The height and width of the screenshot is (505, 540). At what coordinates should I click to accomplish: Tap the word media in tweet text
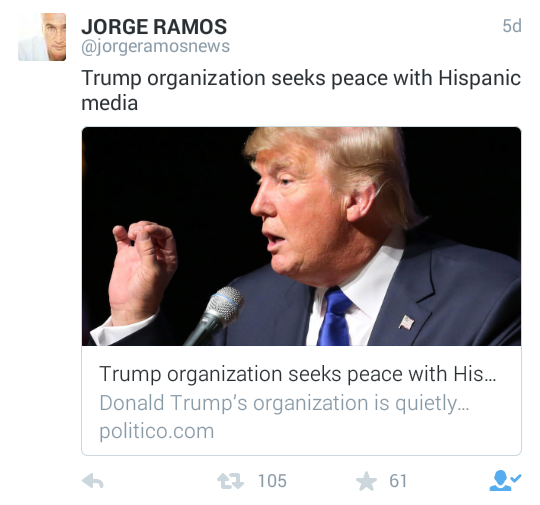(x=110, y=103)
